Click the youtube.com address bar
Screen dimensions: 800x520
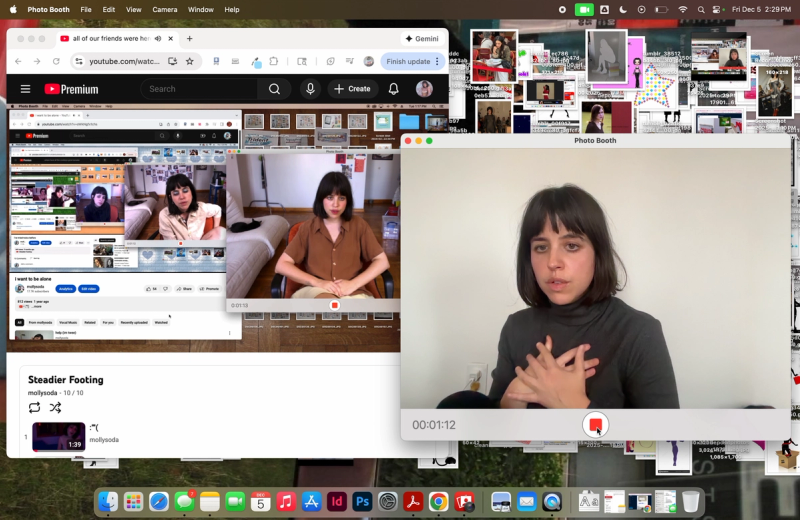[124, 61]
